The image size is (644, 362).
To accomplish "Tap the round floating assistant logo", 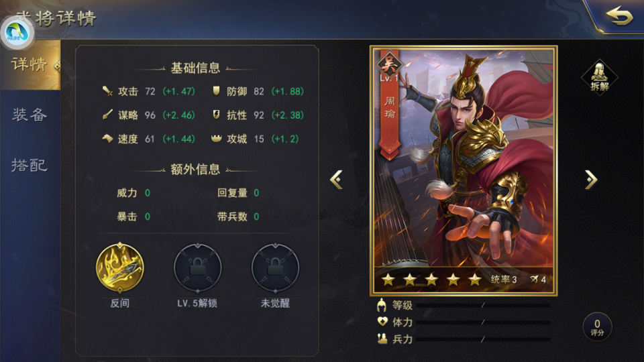I will pyautogui.click(x=17, y=32).
